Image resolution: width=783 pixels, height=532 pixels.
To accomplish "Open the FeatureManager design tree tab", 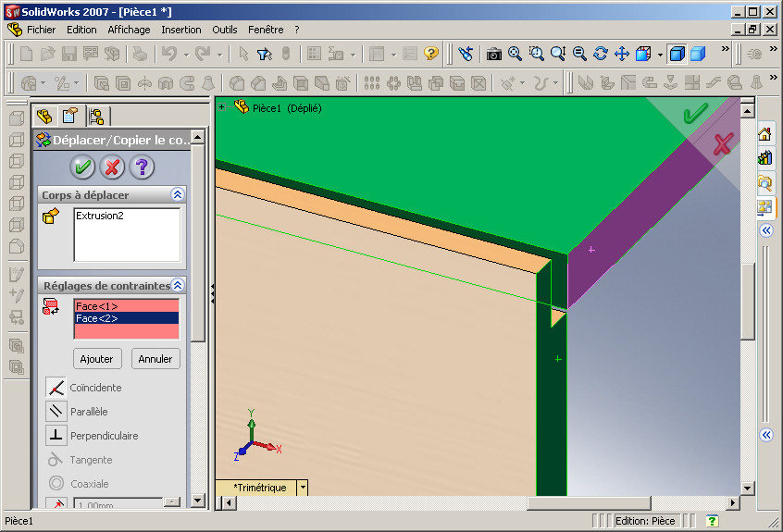I will (44, 117).
